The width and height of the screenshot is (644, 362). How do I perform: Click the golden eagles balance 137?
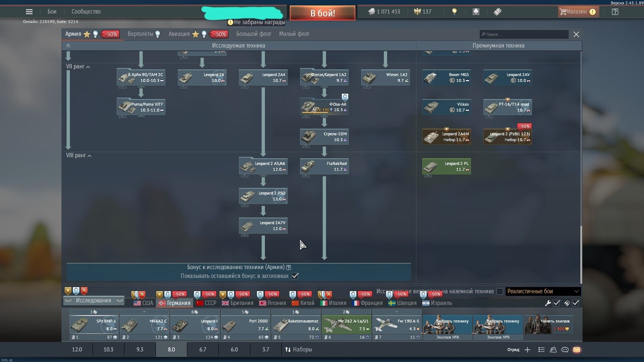[x=423, y=12]
